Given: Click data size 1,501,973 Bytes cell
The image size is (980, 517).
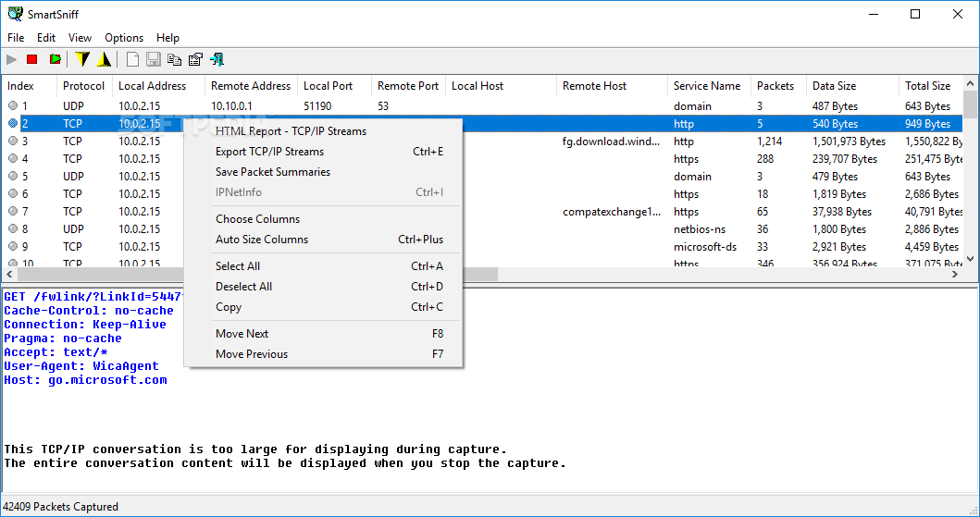Looking at the screenshot, I should [x=849, y=142].
